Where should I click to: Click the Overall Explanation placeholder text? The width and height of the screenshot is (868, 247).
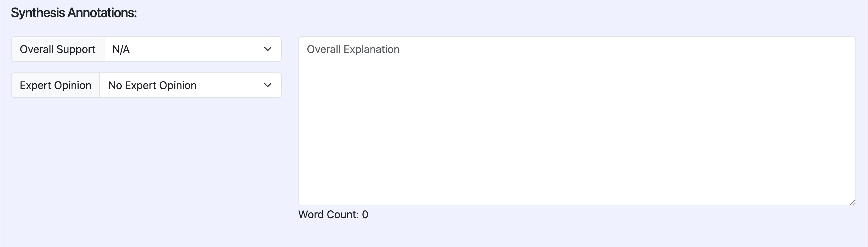pos(353,49)
